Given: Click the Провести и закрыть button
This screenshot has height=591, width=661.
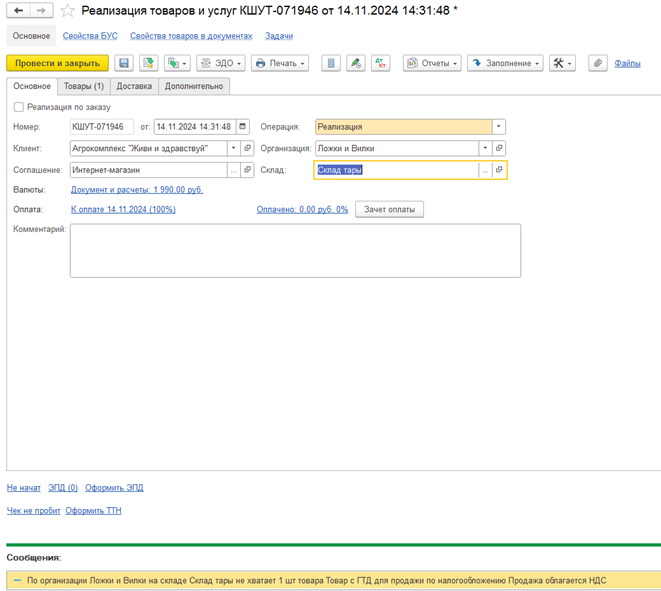Looking at the screenshot, I should click(x=57, y=63).
